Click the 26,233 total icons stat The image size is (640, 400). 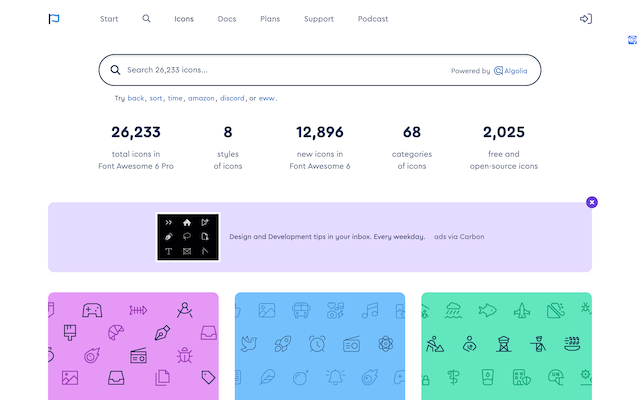coord(136,147)
